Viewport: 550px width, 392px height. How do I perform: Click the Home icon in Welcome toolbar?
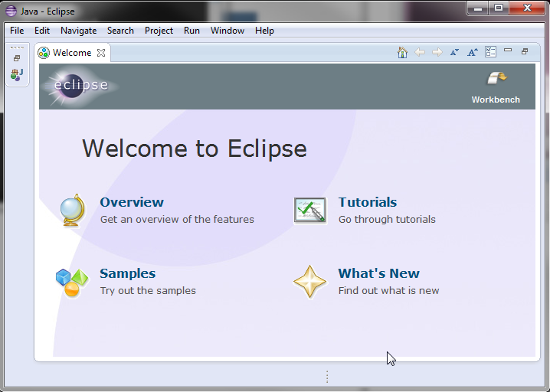tap(402, 52)
